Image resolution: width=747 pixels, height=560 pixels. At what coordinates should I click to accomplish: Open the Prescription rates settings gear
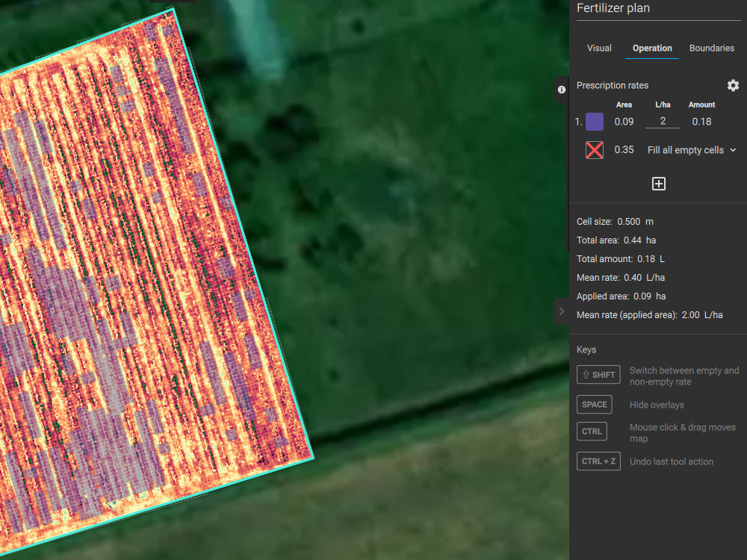click(733, 85)
